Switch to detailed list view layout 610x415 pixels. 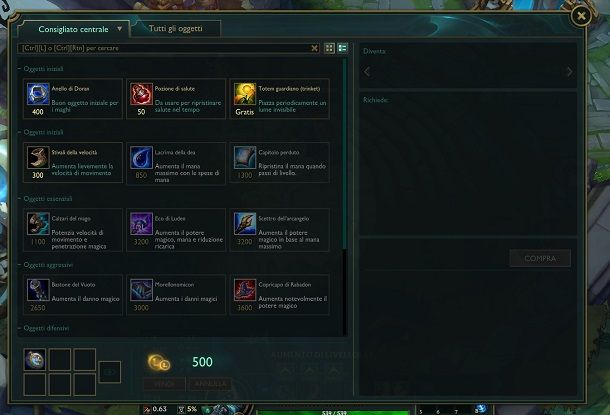pos(342,48)
